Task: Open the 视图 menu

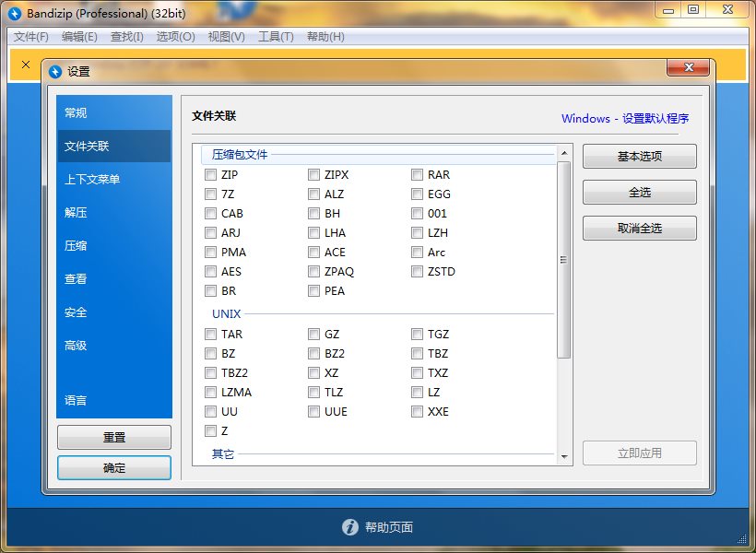Action: click(225, 36)
